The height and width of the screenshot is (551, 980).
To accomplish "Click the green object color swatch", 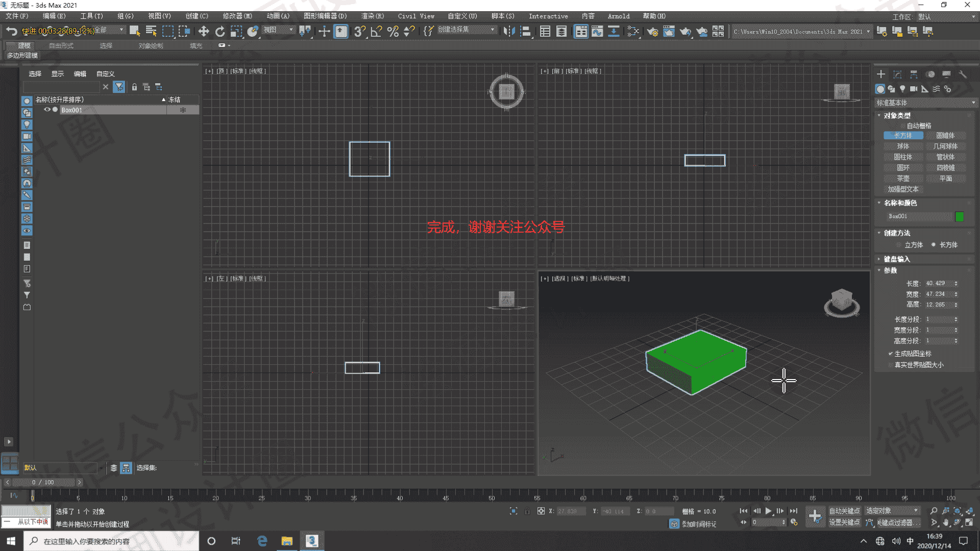I will click(x=960, y=217).
